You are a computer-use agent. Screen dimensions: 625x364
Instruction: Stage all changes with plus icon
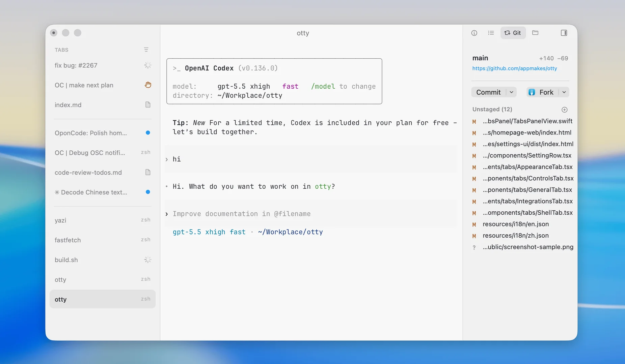click(x=565, y=110)
